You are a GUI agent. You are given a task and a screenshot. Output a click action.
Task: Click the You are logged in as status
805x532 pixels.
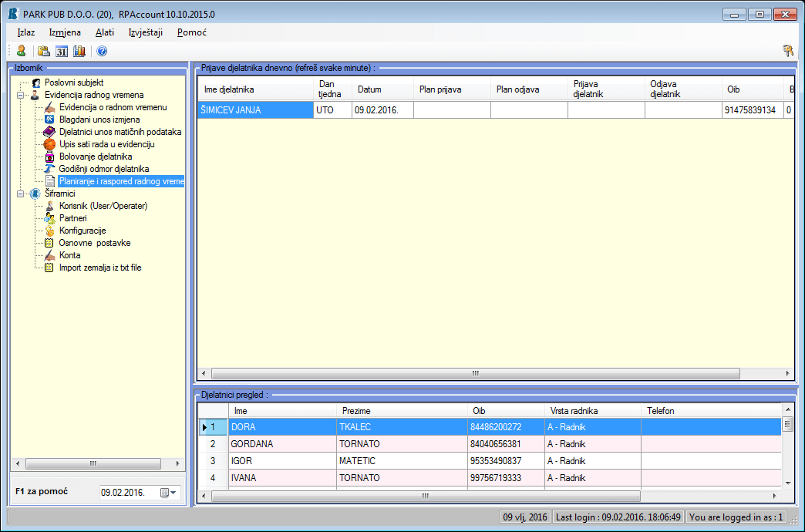click(x=736, y=517)
